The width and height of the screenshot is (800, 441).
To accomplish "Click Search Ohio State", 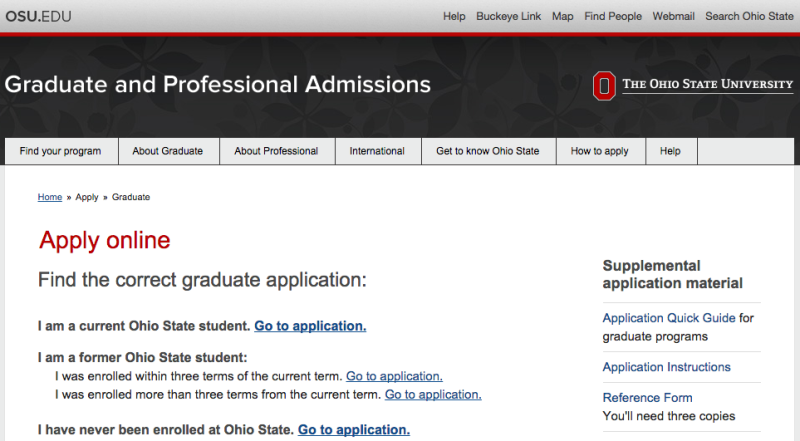I will tap(749, 16).
